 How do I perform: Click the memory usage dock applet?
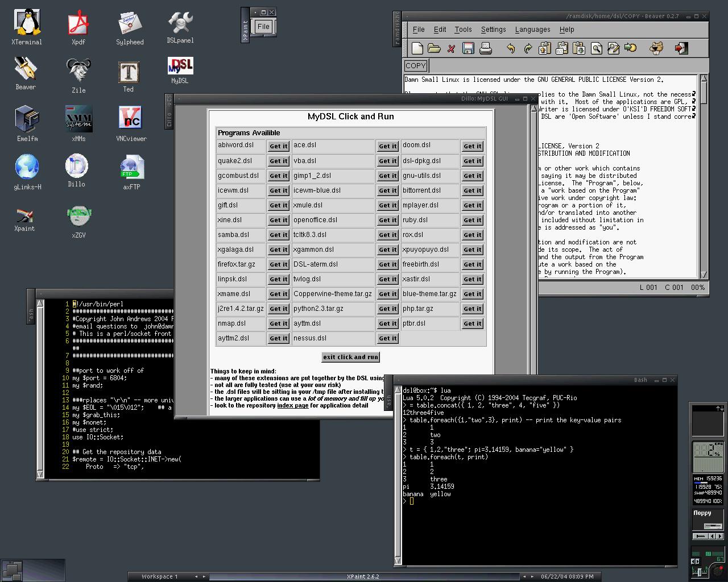coord(707,490)
